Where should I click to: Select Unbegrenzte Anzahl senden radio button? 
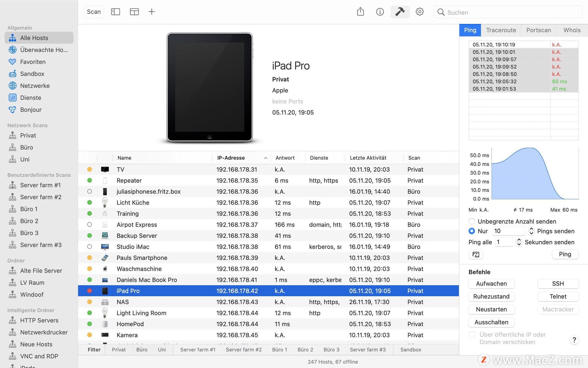point(472,221)
